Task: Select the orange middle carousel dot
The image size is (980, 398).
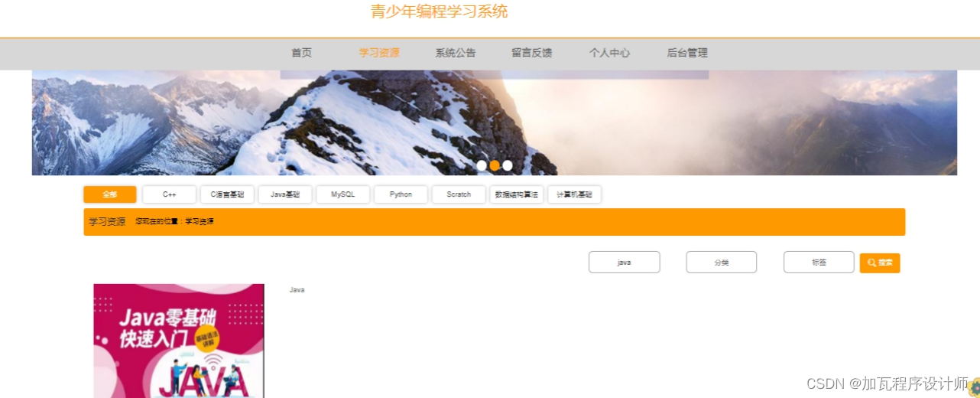Action: click(495, 165)
